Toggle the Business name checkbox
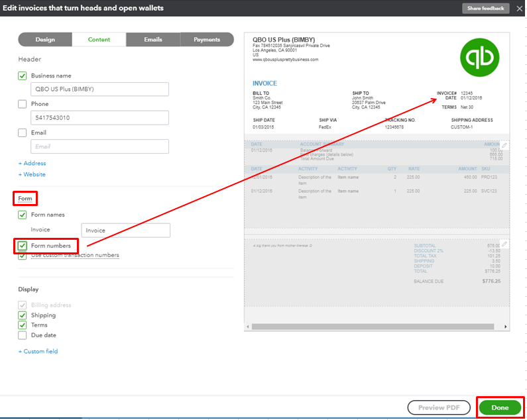 pos(22,76)
